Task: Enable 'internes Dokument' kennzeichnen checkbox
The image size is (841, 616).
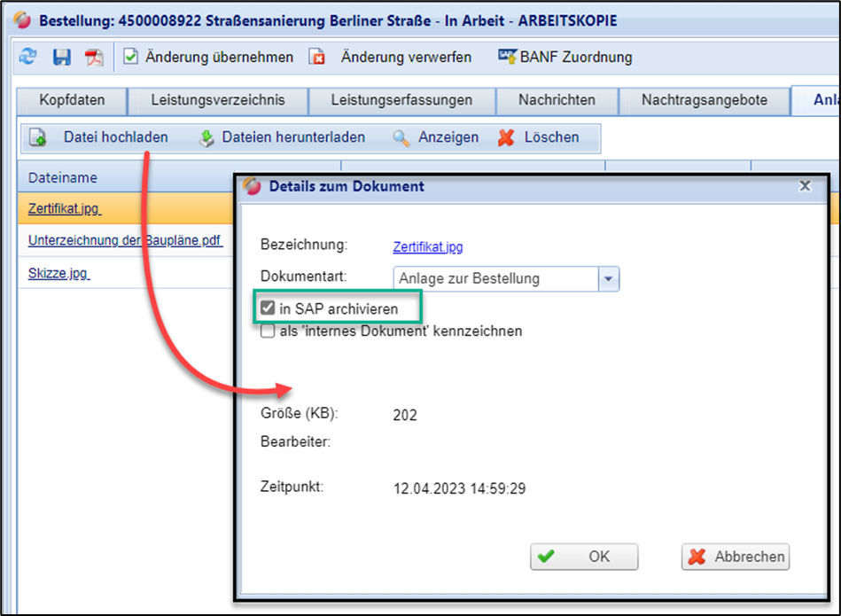Action: tap(267, 331)
